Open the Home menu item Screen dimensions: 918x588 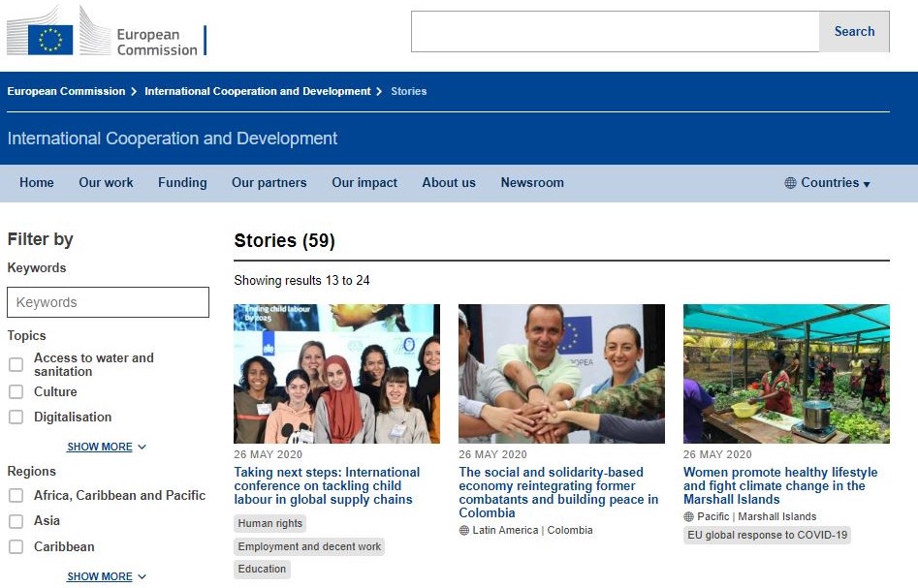(36, 182)
